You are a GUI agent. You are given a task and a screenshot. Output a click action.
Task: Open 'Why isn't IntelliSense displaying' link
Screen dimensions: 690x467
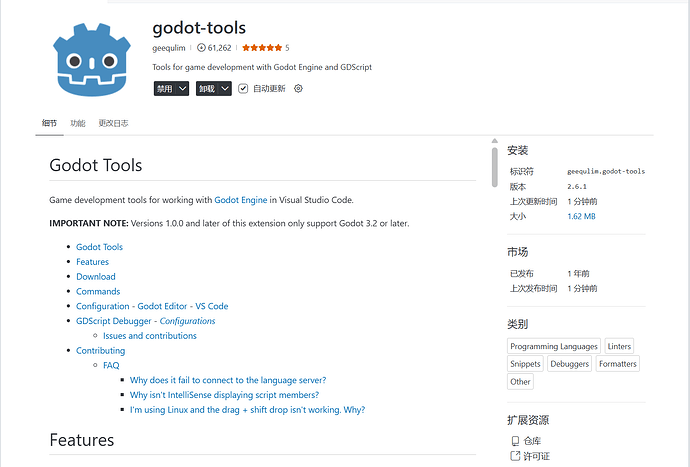tap(224, 395)
